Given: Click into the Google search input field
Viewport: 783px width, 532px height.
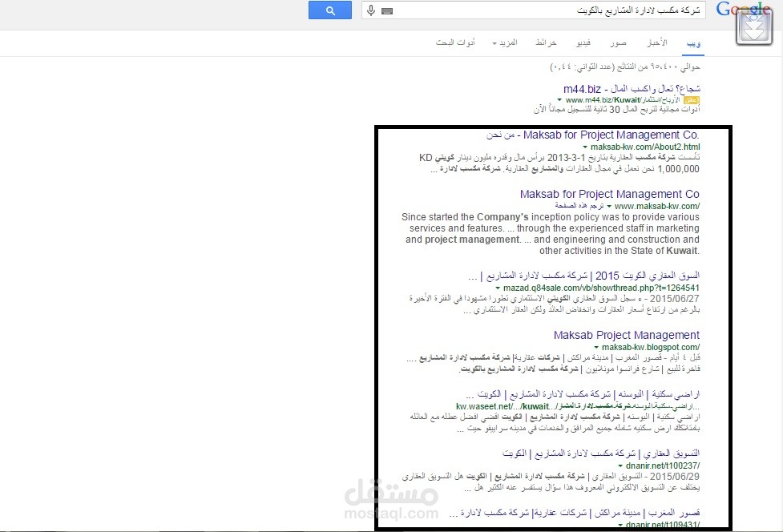Looking at the screenshot, I should [533, 10].
